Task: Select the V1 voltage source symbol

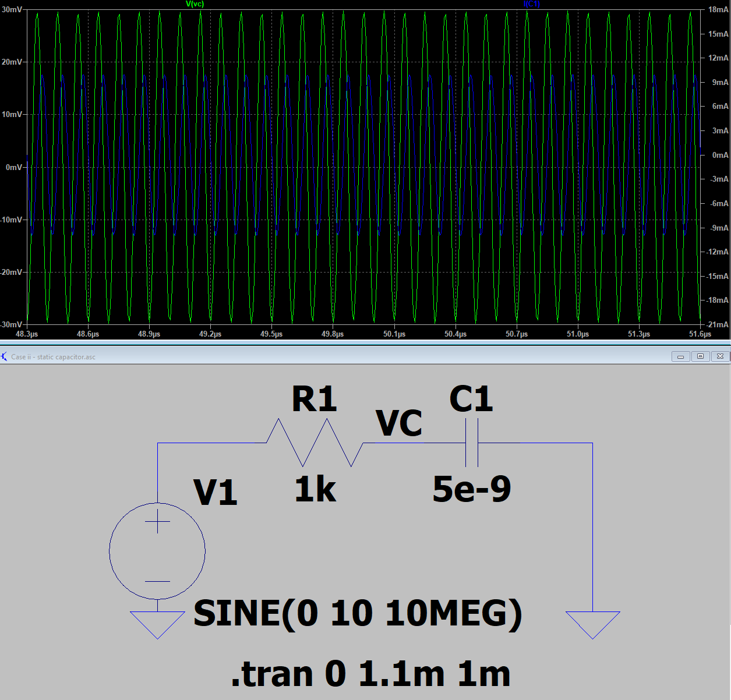Action: pyautogui.click(x=157, y=550)
